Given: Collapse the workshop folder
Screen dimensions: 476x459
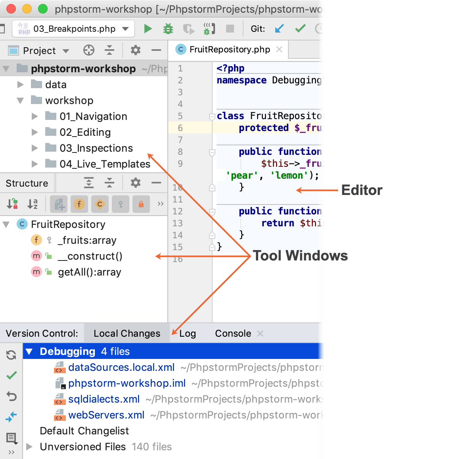Looking at the screenshot, I should tap(20, 100).
